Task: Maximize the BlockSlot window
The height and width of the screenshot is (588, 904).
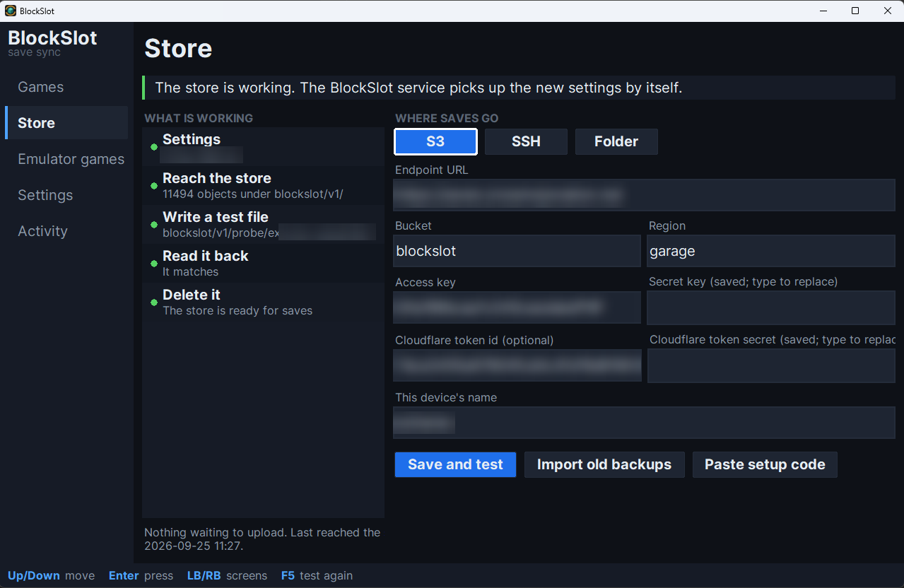Action: (x=855, y=11)
